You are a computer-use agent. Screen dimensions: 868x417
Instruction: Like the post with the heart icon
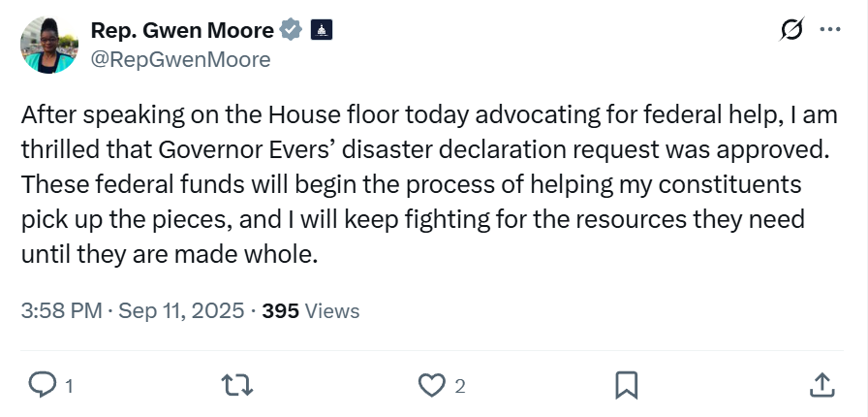432,385
